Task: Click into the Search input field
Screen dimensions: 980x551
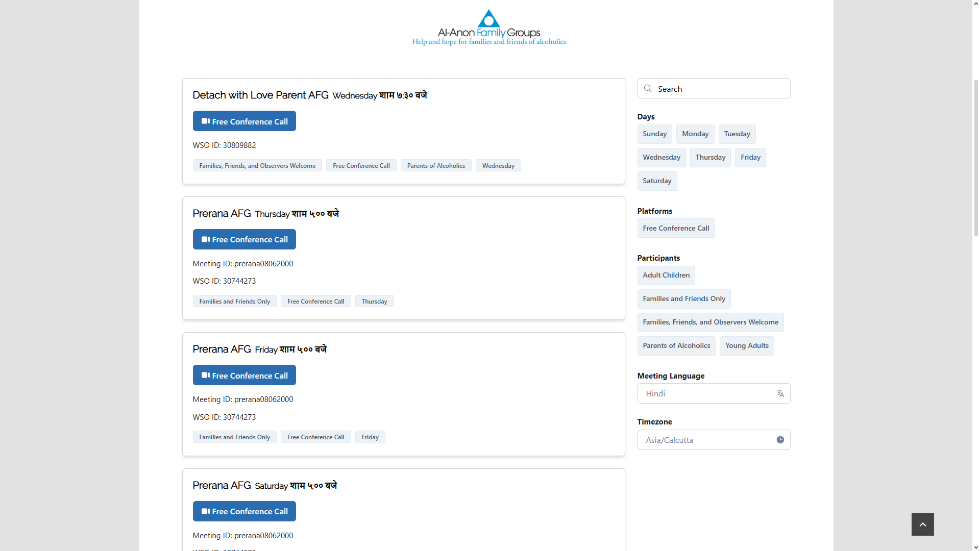Action: tap(720, 89)
